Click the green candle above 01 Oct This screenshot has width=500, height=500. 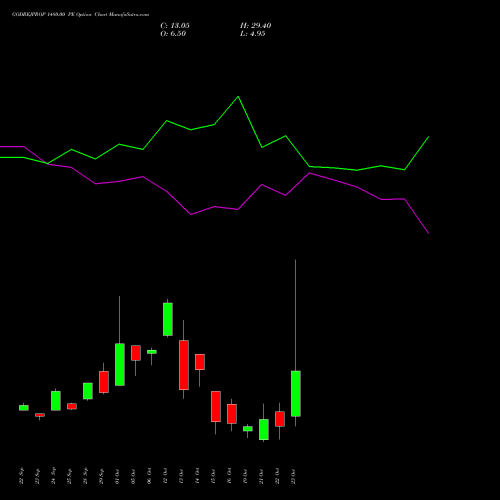coord(120,364)
